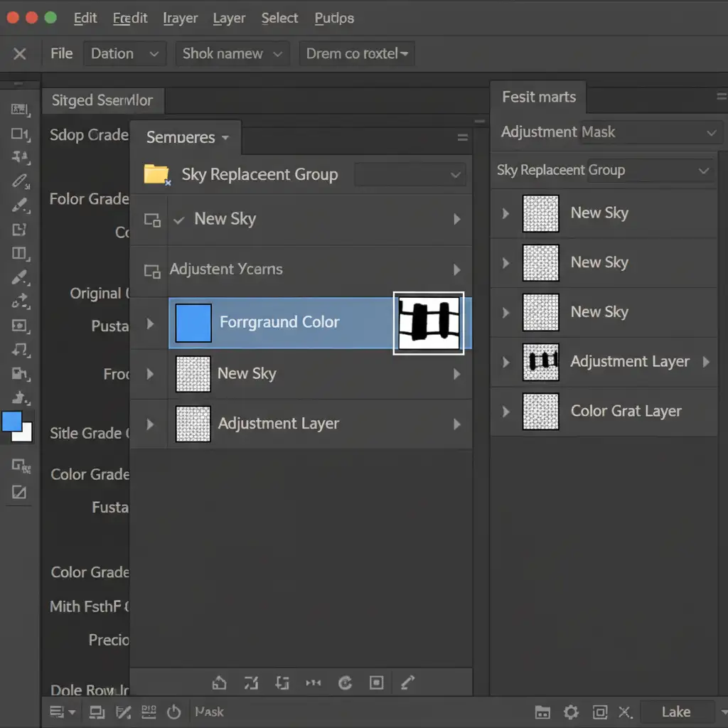Click the Lake button at bottom right
The image size is (728, 728).
click(x=675, y=712)
